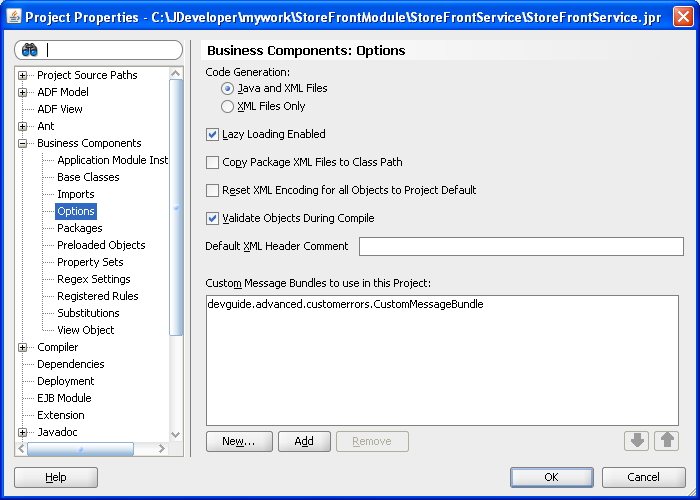Select View Object tree item
This screenshot has height=500, width=700.
pos(85,330)
